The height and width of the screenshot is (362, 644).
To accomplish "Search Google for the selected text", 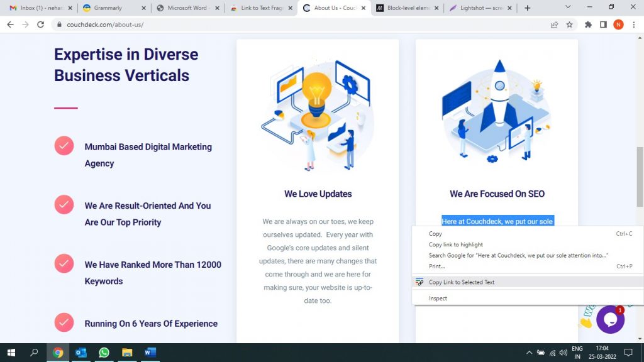I will point(528,255).
